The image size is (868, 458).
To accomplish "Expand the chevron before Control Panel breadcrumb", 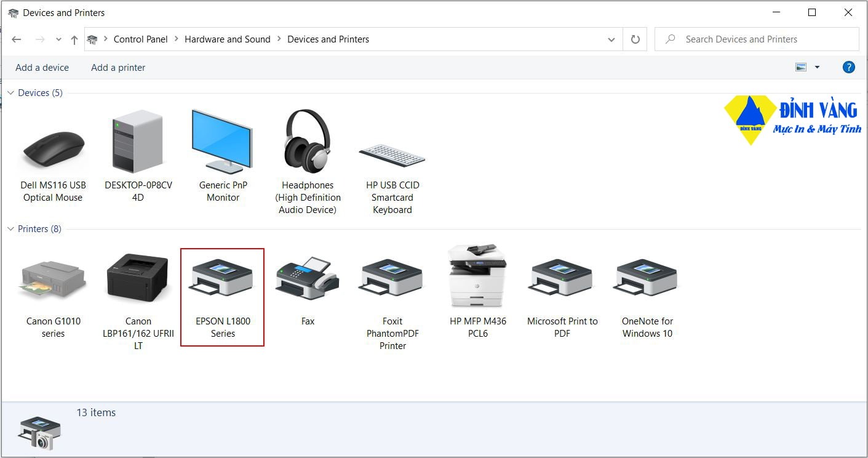I will coord(106,39).
